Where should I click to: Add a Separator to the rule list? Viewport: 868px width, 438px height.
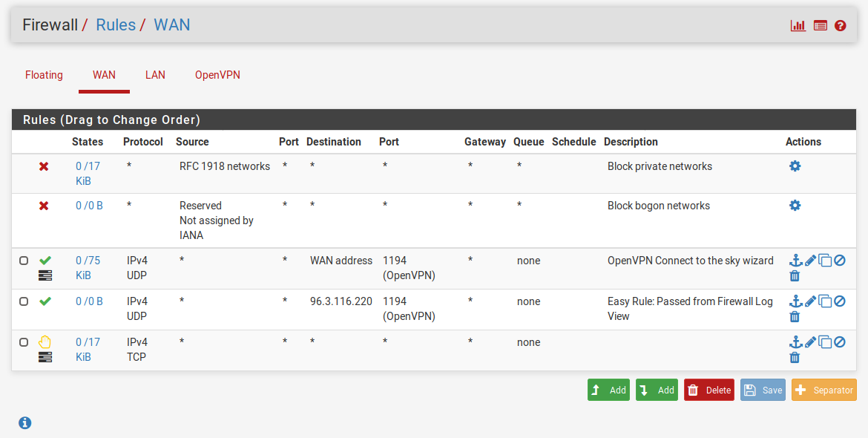coord(823,390)
